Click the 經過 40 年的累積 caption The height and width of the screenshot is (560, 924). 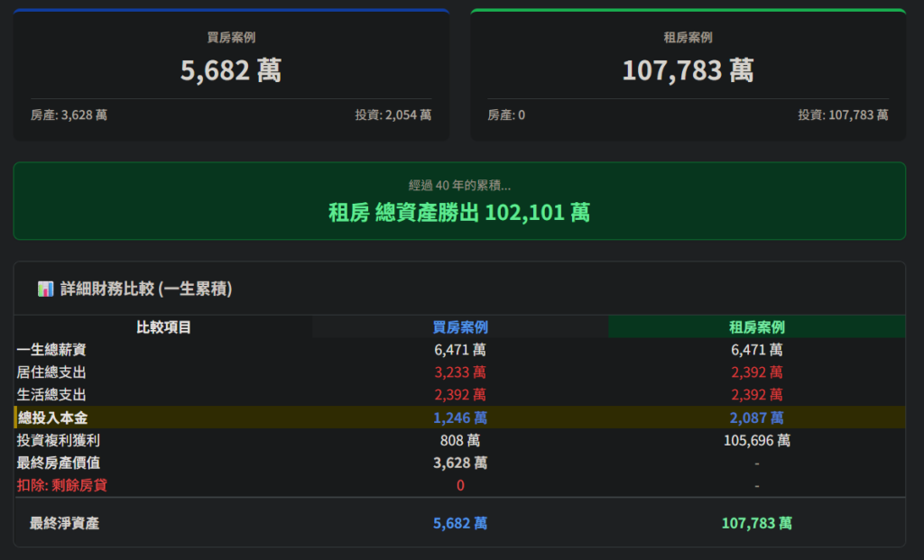pos(459,186)
